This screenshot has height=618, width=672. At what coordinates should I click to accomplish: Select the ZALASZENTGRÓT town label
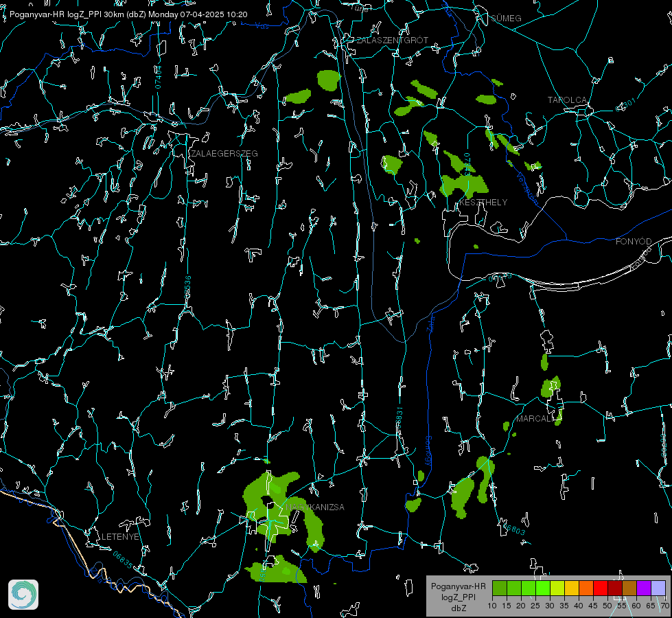[x=392, y=41]
